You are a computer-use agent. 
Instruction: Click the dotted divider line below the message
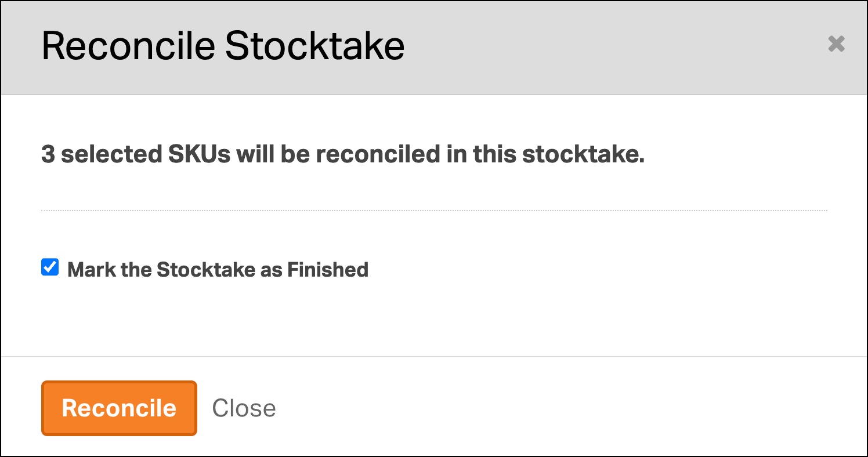click(434, 210)
